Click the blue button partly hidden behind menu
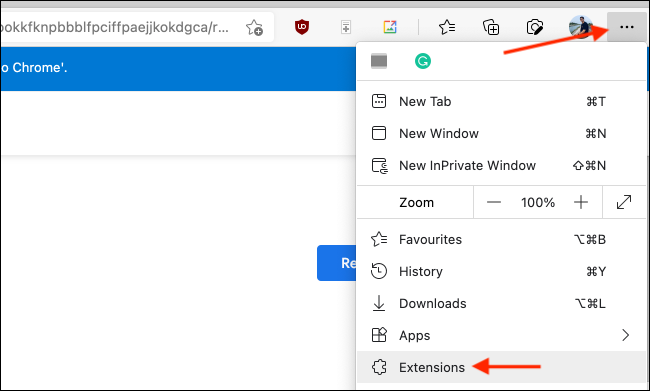 (x=337, y=263)
